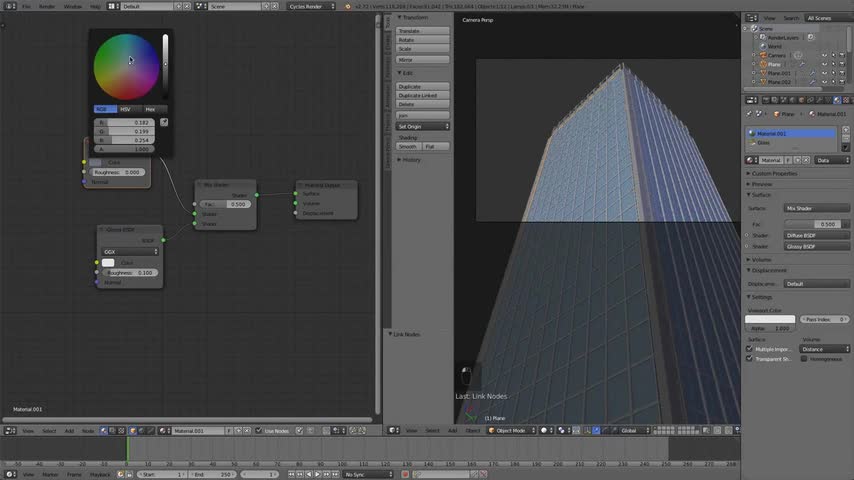This screenshot has width=854, height=480.
Task: Click the white Viewport Color swatch
Action: pos(770,319)
